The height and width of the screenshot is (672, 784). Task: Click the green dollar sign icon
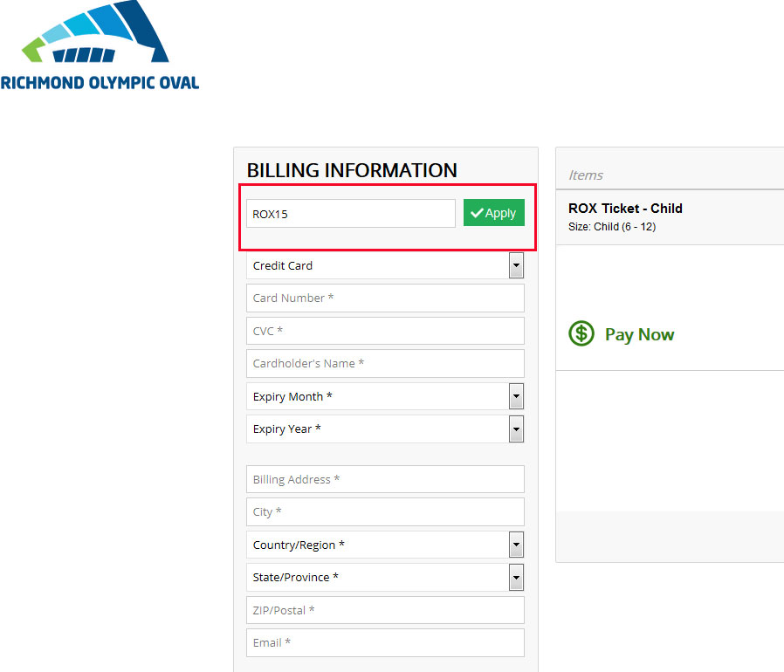coord(581,333)
